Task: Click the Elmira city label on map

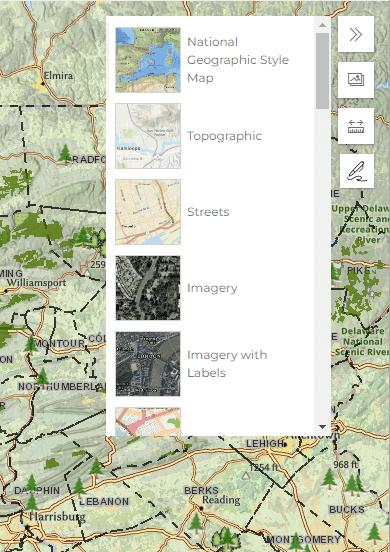Action: pos(58,76)
